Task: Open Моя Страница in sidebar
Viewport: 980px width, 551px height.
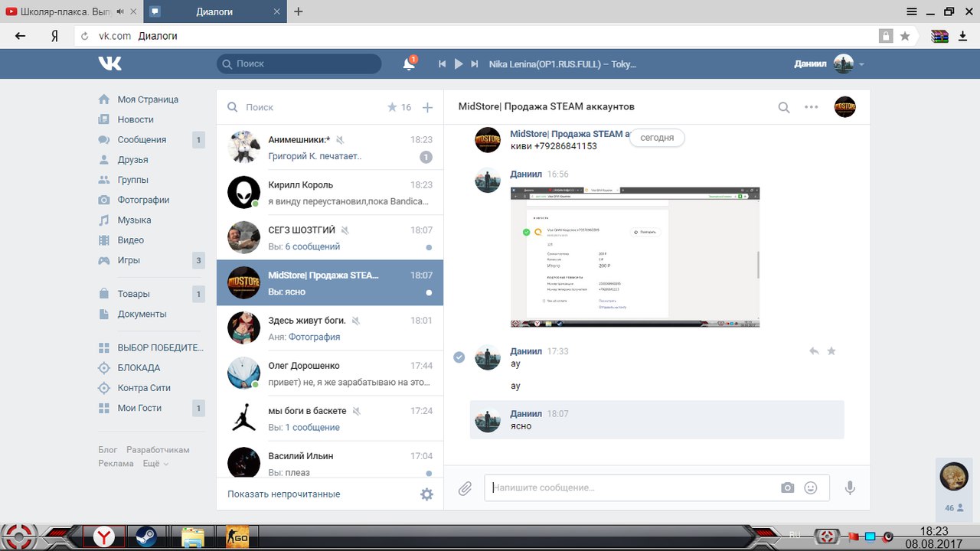Action: coord(148,99)
